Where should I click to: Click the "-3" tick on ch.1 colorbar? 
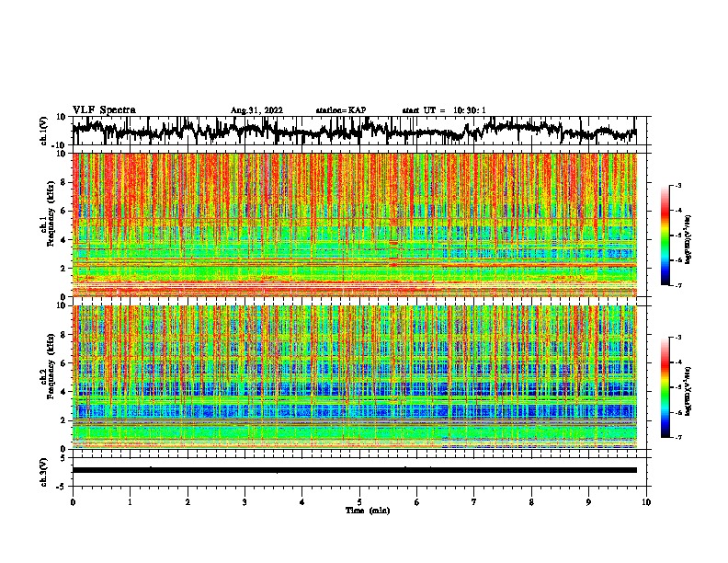[x=677, y=186]
